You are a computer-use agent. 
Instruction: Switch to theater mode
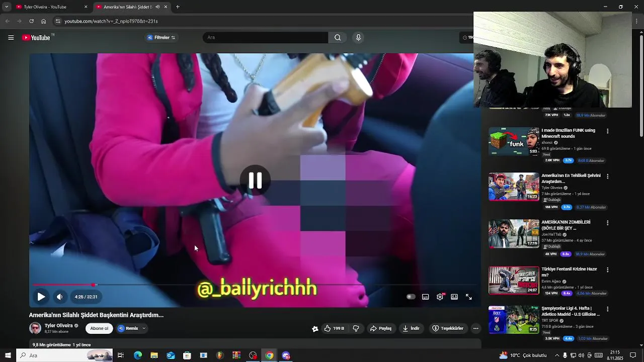tap(454, 297)
